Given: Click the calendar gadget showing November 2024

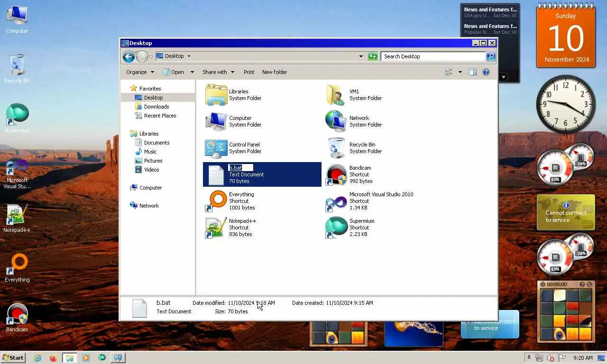Looking at the screenshot, I should coord(566,36).
